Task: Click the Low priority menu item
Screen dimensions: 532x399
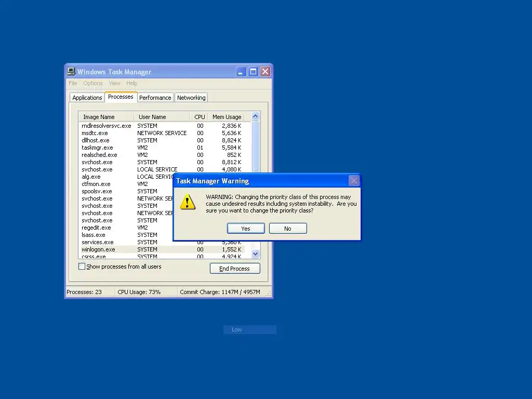Action: [x=250, y=329]
